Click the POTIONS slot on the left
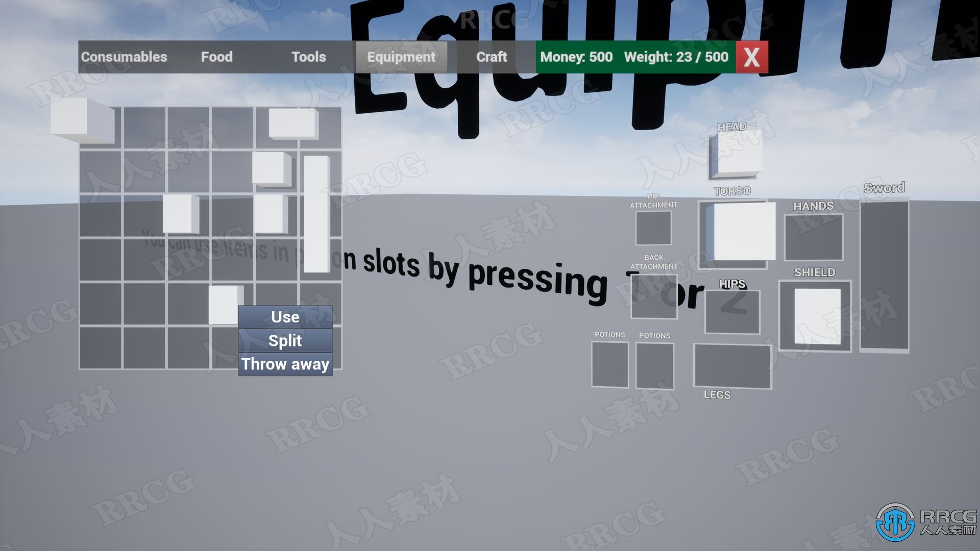The height and width of the screenshot is (551, 980). point(610,363)
